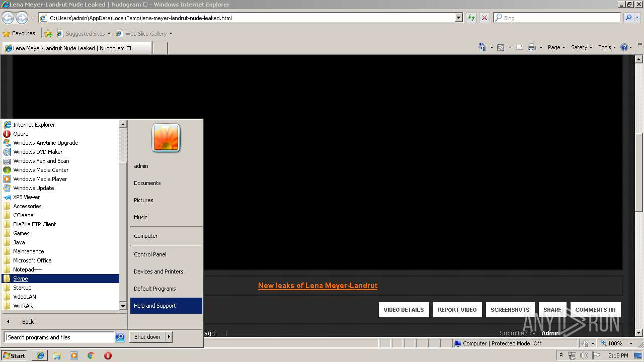The width and height of the screenshot is (644, 362).
Task: Click the VIDEO DETAILS button
Action: 404,310
